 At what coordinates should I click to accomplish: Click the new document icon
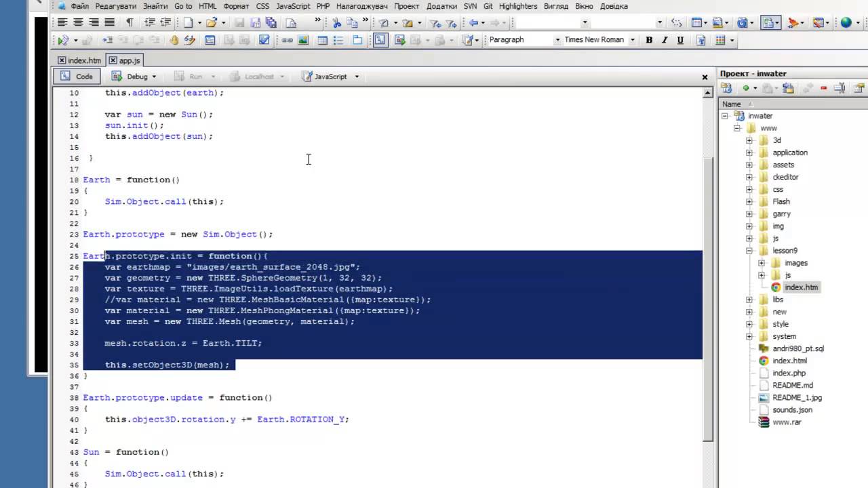pyautogui.click(x=189, y=22)
